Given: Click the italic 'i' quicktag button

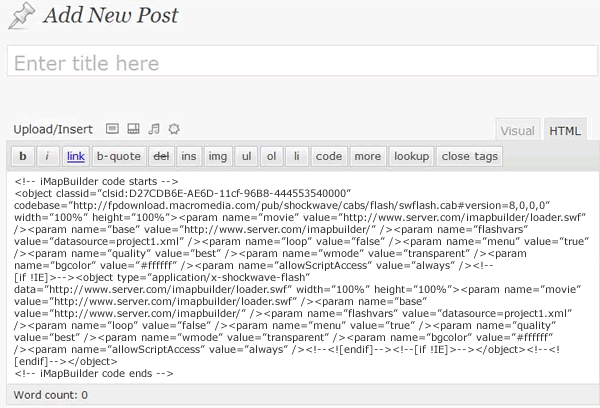Looking at the screenshot, I should pos(47,156).
